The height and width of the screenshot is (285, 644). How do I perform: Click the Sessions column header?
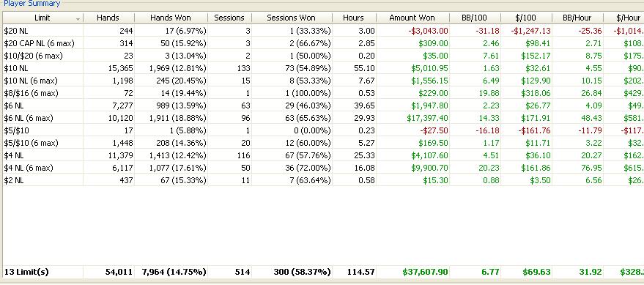[x=229, y=18]
